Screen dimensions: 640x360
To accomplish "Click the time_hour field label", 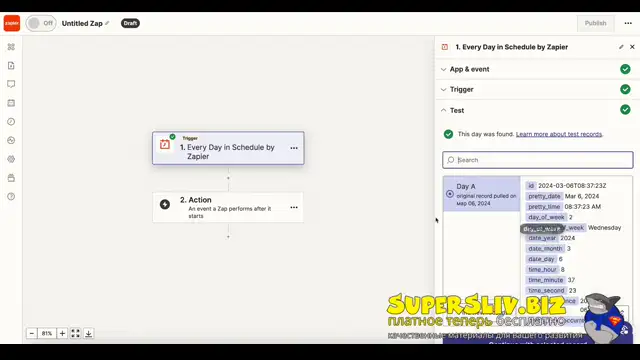I will pos(542,269).
